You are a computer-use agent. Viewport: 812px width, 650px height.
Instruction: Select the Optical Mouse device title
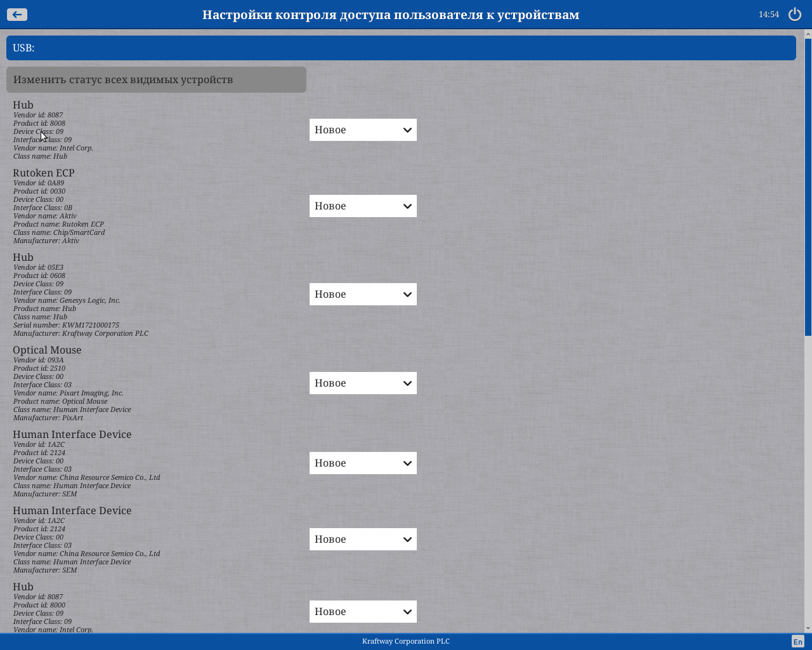point(47,350)
